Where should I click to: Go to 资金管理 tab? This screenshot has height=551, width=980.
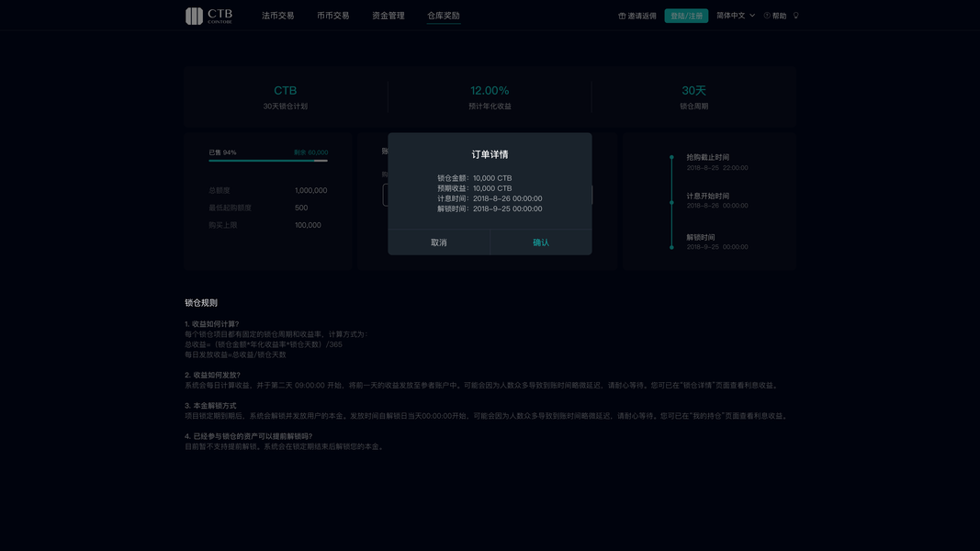tap(389, 16)
